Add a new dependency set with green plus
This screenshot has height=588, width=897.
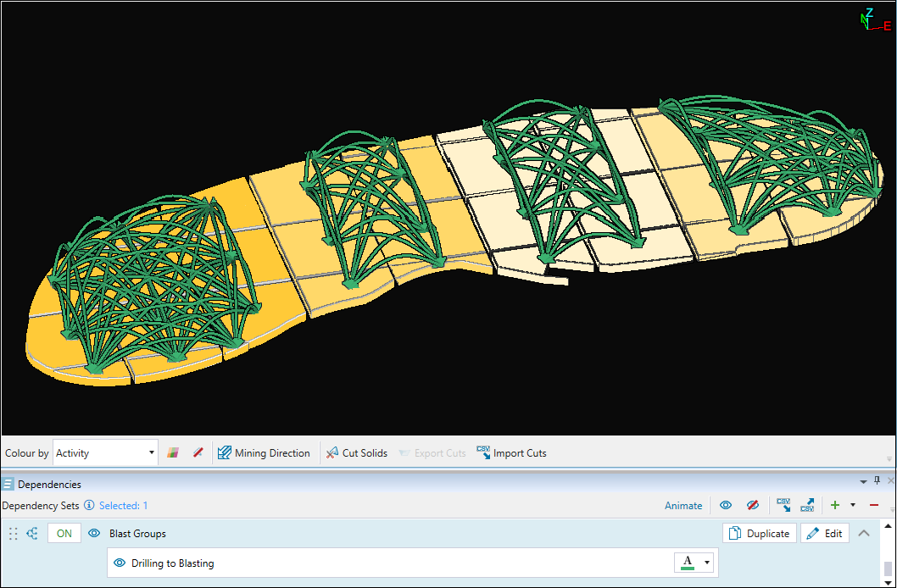(x=835, y=505)
